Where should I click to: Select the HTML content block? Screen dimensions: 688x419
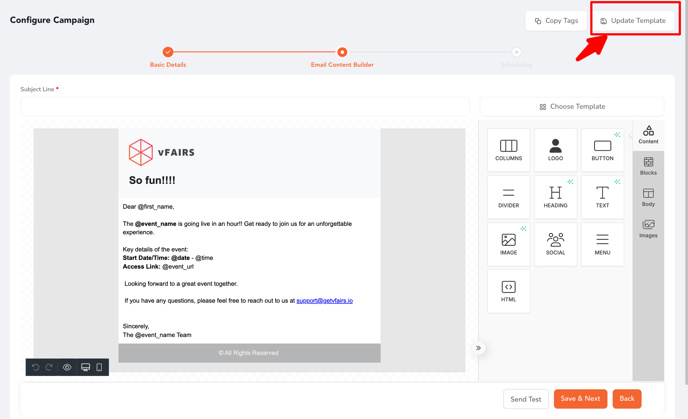tap(508, 291)
